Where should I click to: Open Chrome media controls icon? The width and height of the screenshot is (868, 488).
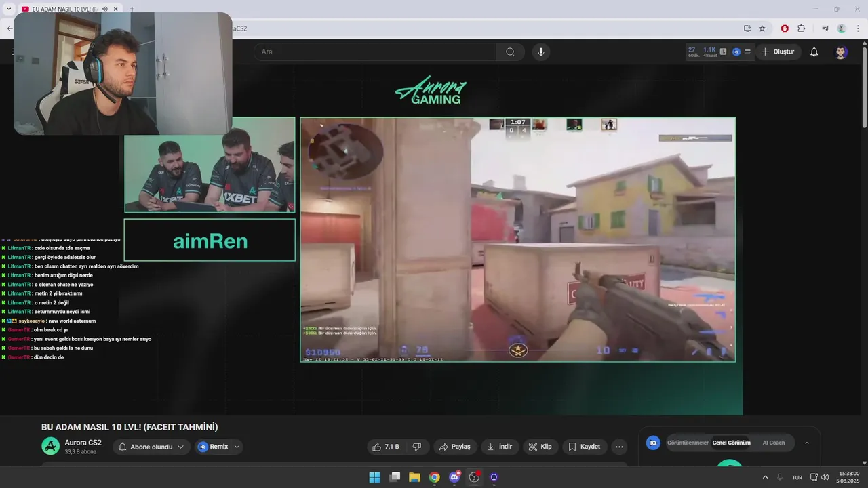[x=825, y=28]
